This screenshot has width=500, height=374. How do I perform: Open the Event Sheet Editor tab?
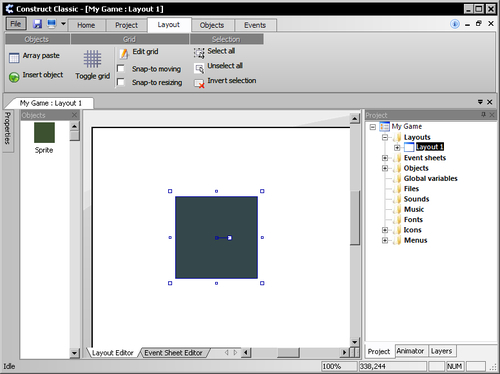coord(173,353)
